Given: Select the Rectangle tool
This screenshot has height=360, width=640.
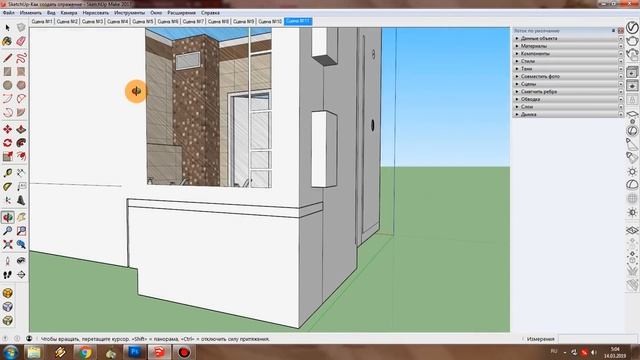Looking at the screenshot, I should click(7, 71).
